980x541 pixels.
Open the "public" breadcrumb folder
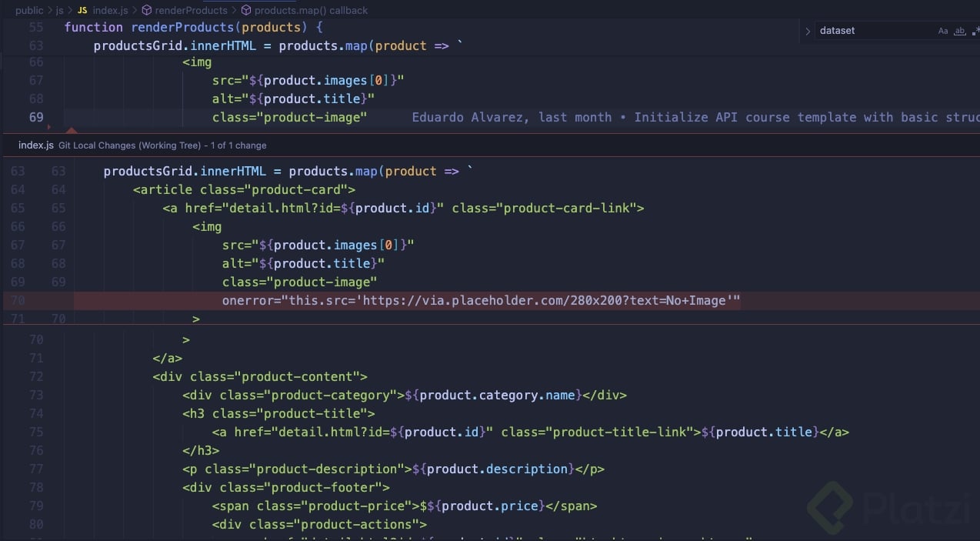pyautogui.click(x=29, y=11)
